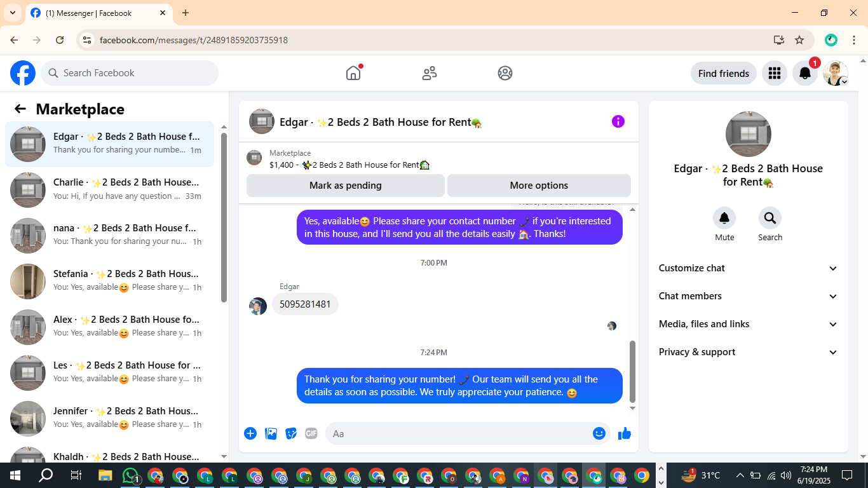The height and width of the screenshot is (488, 868).
Task: Open a new browser tab
Action: 186,13
